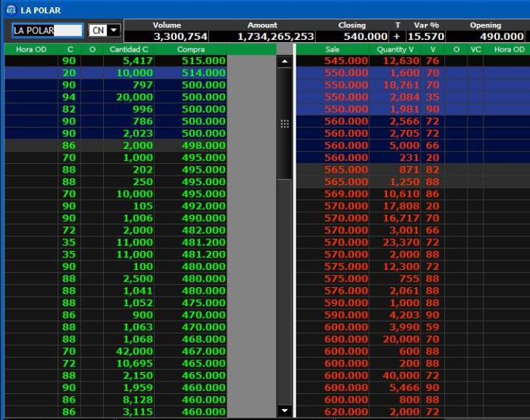Click the Hora OD header on buy side
Viewport: 530px width, 420px height.
click(x=31, y=49)
